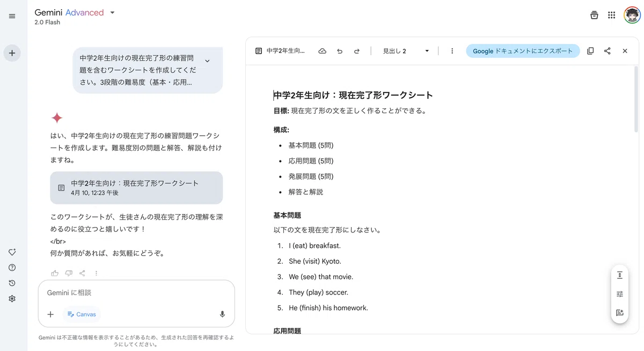Screen dimensions: 644x351
Task: Open the activity history icon
Action: point(12,283)
